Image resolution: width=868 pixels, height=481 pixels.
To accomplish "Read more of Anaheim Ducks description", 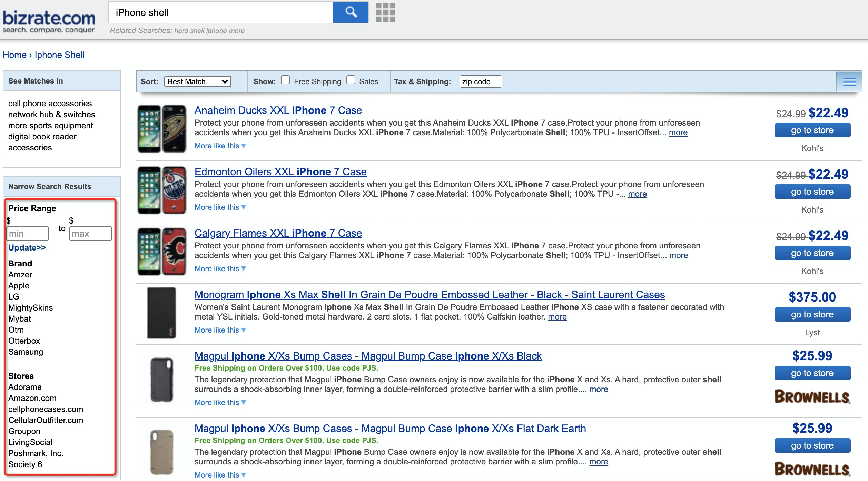I will 678,132.
